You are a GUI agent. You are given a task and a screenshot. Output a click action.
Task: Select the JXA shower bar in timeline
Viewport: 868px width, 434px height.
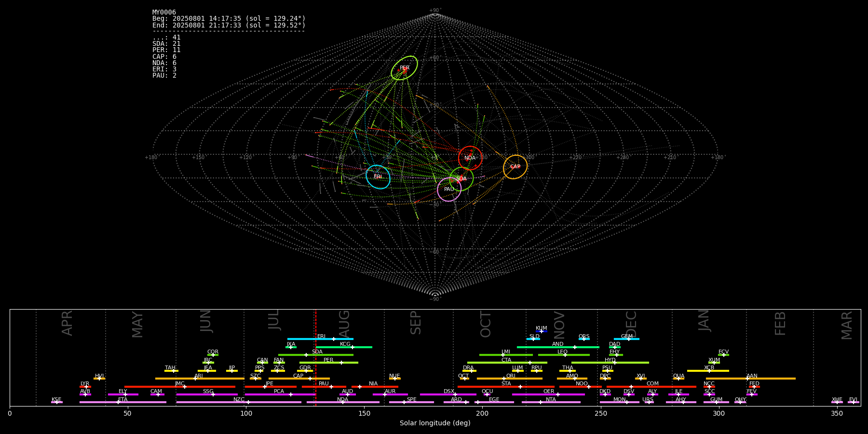[x=291, y=347]
